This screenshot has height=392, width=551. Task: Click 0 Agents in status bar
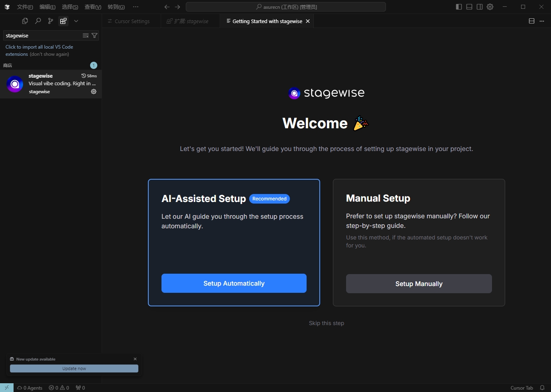(x=30, y=388)
